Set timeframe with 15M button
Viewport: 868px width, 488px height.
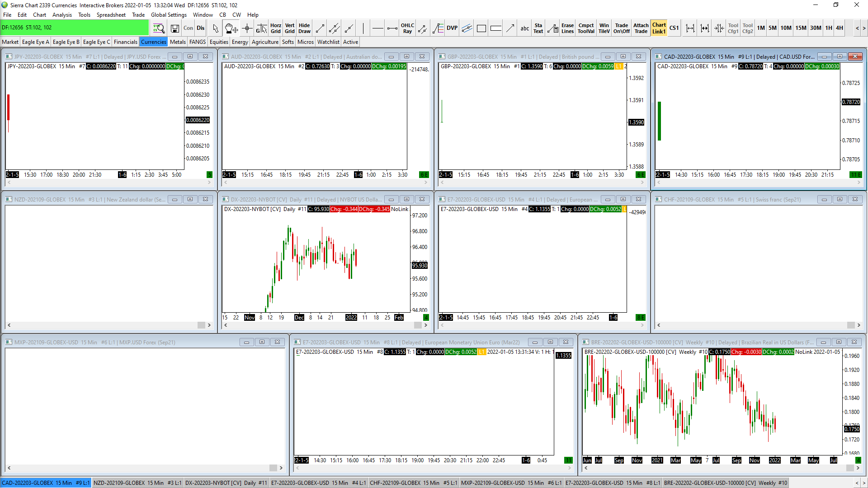[801, 28]
